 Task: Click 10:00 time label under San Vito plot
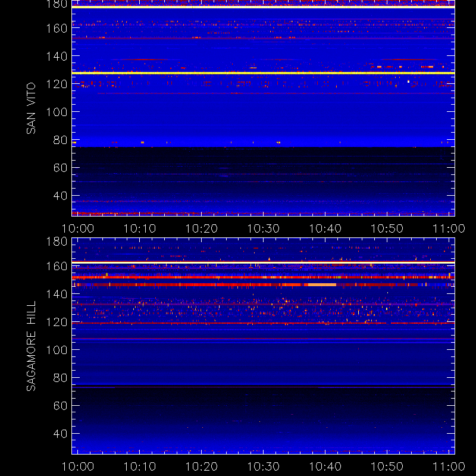(78, 228)
